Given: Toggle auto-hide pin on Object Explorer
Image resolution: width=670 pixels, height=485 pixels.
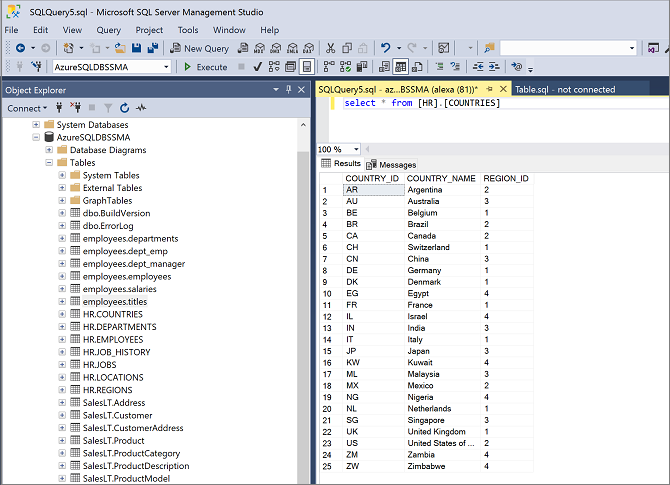Looking at the screenshot, I should (289, 89).
